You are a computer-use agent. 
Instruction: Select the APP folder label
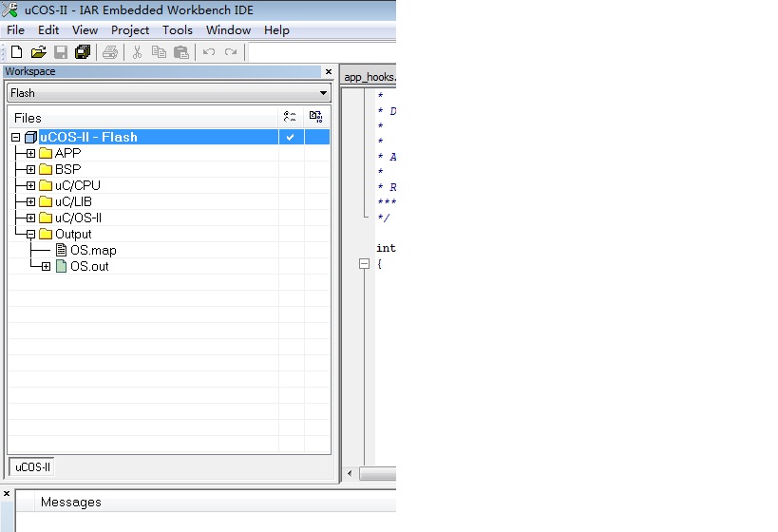click(x=68, y=153)
